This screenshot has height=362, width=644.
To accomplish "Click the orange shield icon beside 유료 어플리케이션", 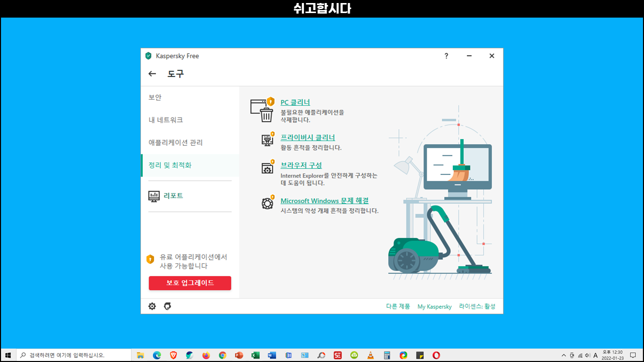I will click(x=150, y=259).
